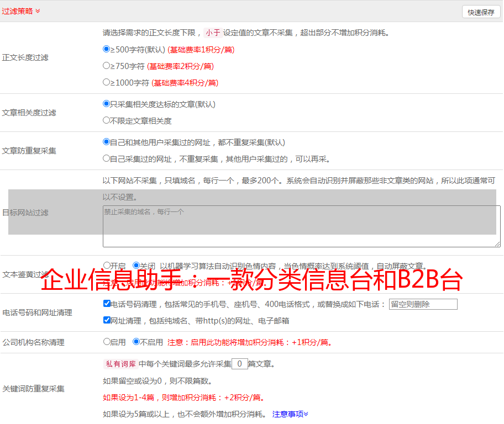This screenshot has height=424, width=504.
Task: Uncheck the 网址清理 checkbox
Action: tap(107, 320)
